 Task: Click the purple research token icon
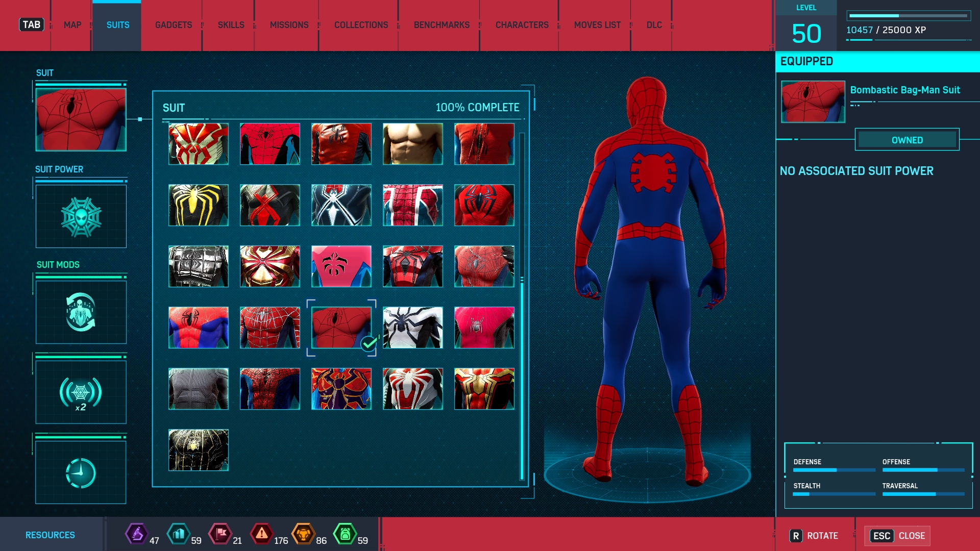[x=136, y=534]
